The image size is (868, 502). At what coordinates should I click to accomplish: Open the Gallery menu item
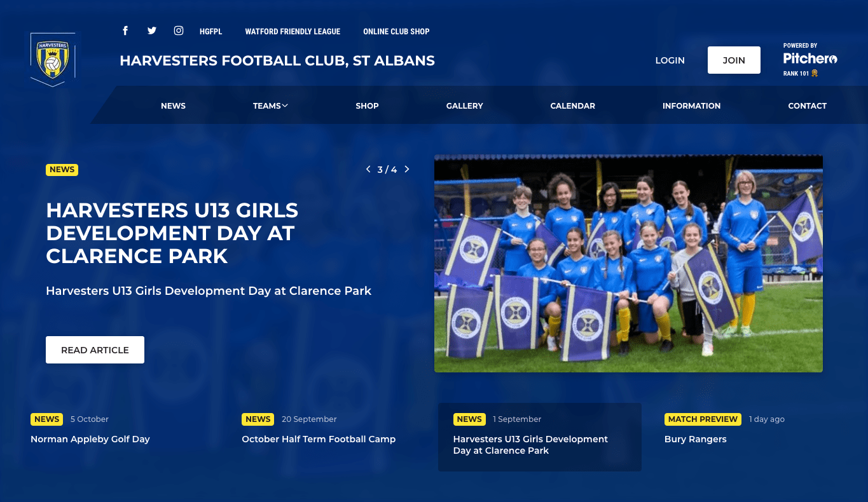(465, 106)
